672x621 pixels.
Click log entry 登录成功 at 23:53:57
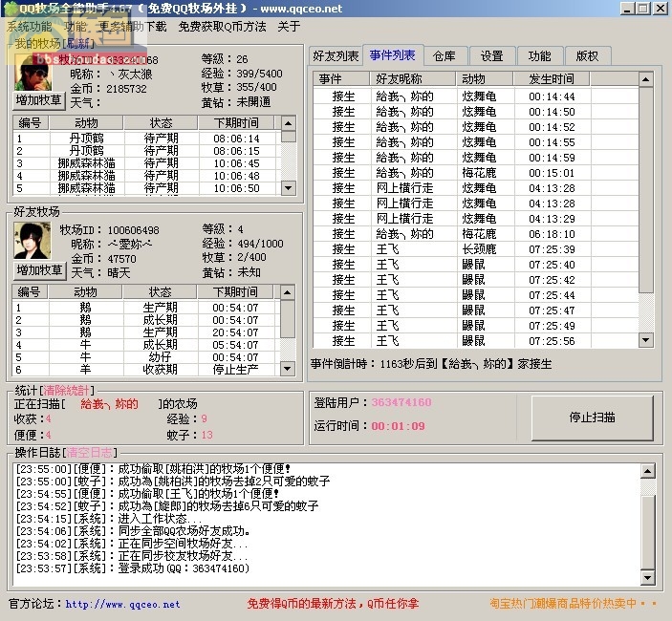pyautogui.click(x=133, y=567)
